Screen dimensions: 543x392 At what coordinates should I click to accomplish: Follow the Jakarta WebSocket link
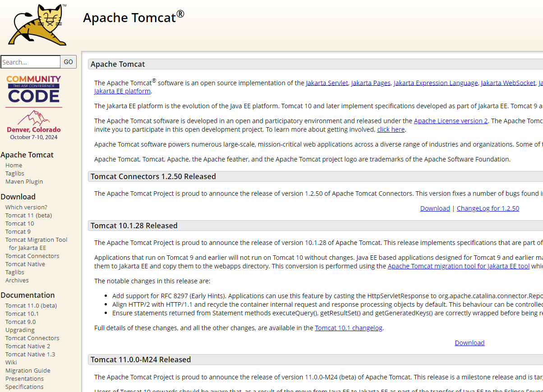[x=508, y=83]
